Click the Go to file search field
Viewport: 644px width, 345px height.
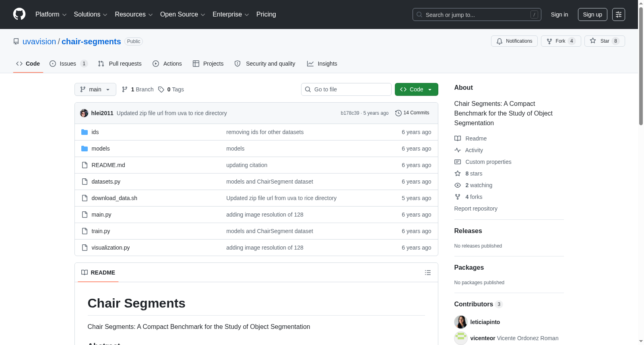(346, 89)
